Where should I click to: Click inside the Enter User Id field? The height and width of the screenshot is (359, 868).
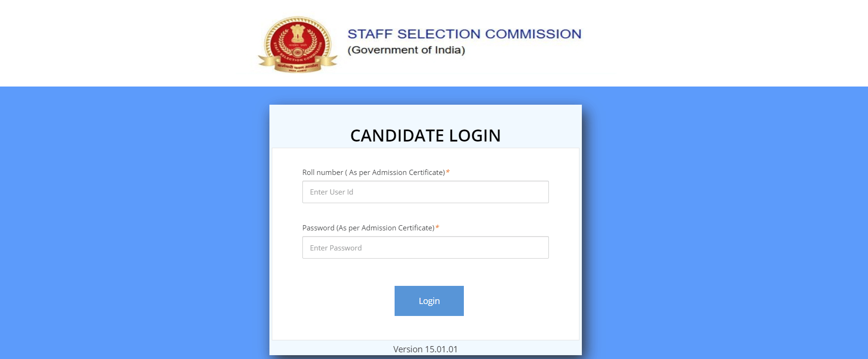[x=425, y=192]
